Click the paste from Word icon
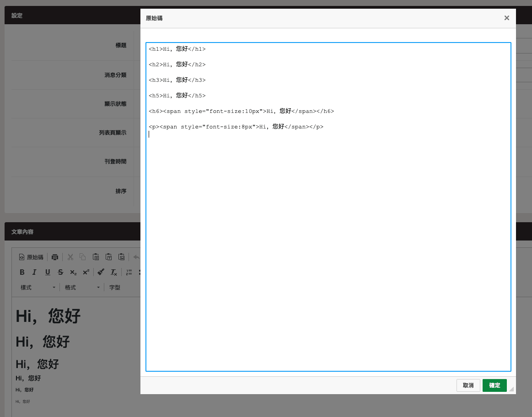 pos(122,257)
